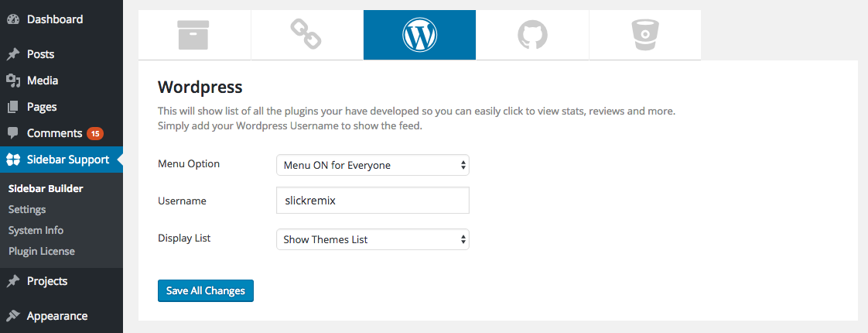Image resolution: width=868 pixels, height=333 pixels.
Task: Open the archive box tab icon
Action: click(193, 35)
